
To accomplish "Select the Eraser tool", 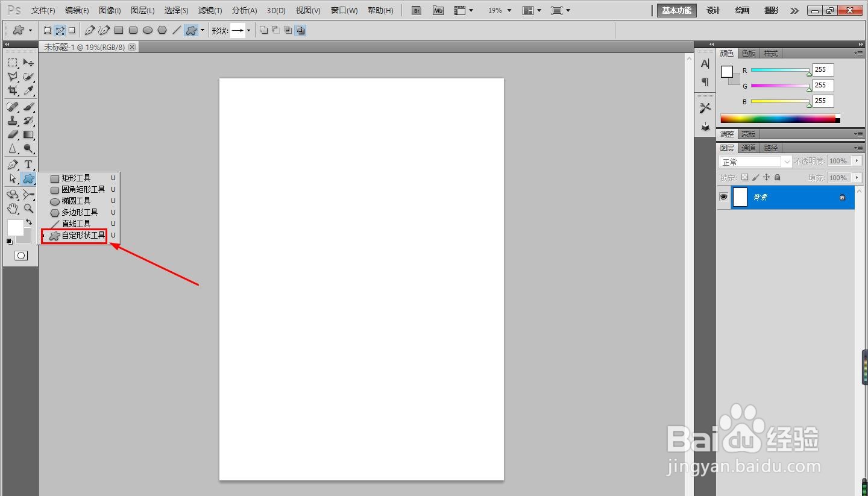I will (13, 134).
